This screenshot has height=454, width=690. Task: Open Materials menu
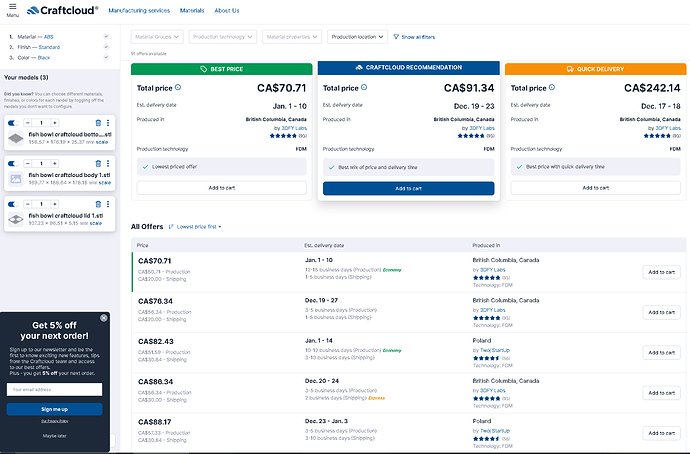(x=192, y=11)
